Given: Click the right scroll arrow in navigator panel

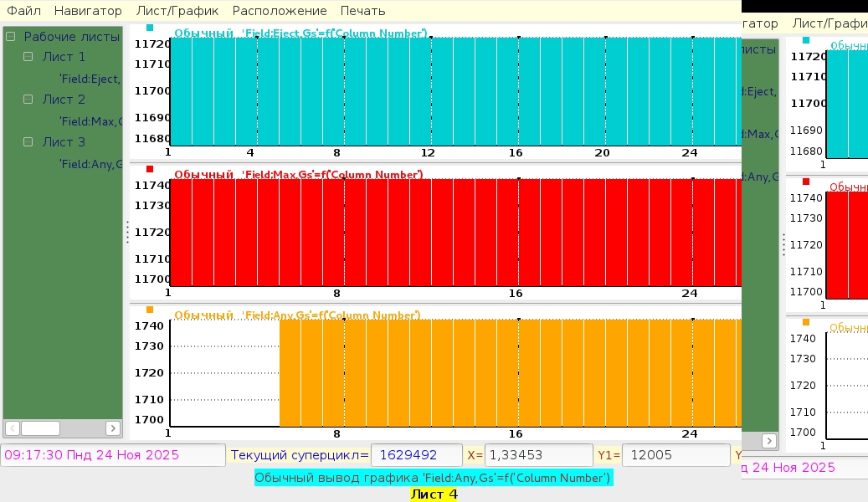Looking at the screenshot, I should (x=113, y=428).
